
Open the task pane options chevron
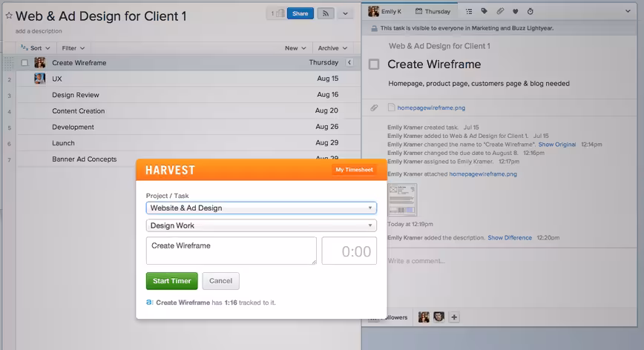[x=628, y=11]
